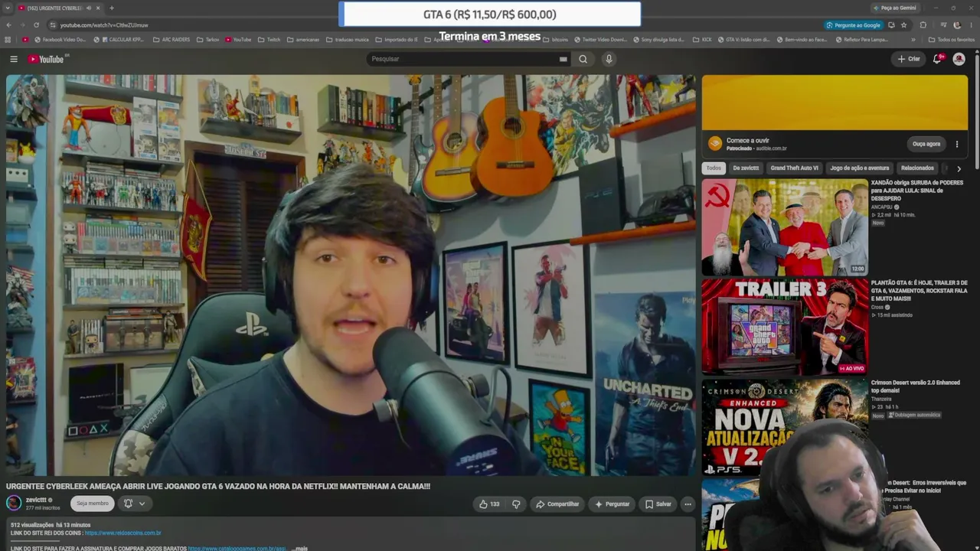Click the search magnifier button

(583, 59)
